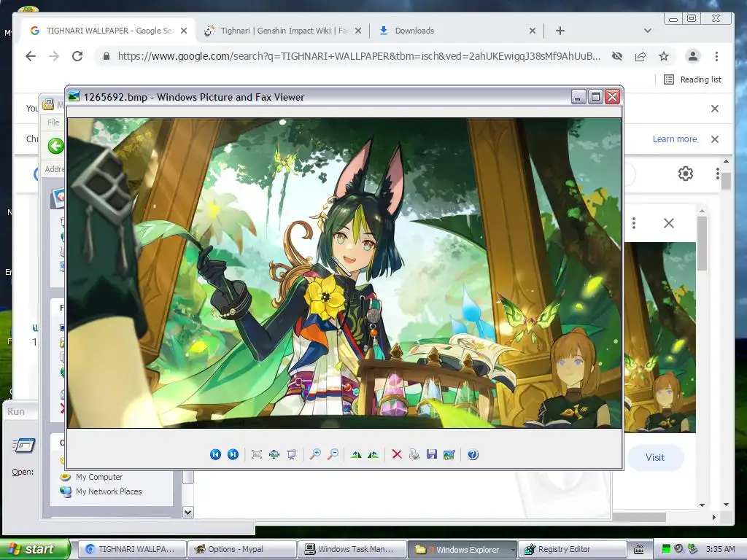Image resolution: width=747 pixels, height=560 pixels.
Task: Click the Chrome forward arrow
Action: (x=54, y=56)
